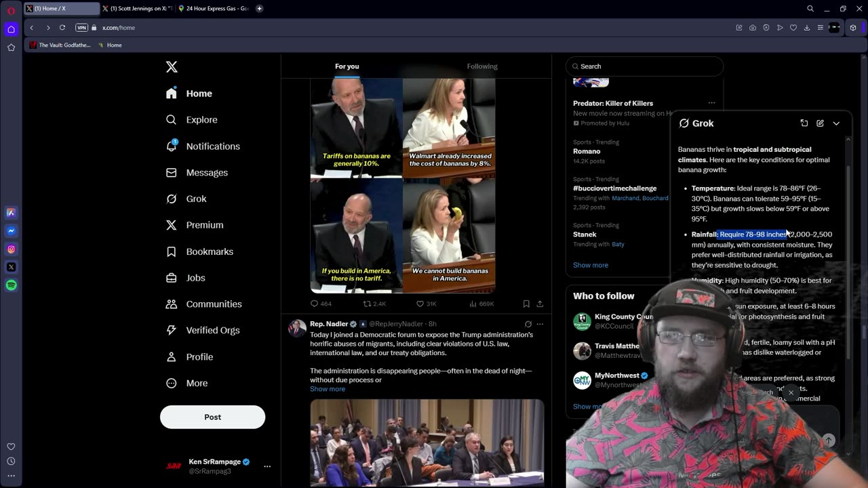Screen dimensions: 868x488
Task: Open Notifications in X sidebar
Action: coord(203,146)
